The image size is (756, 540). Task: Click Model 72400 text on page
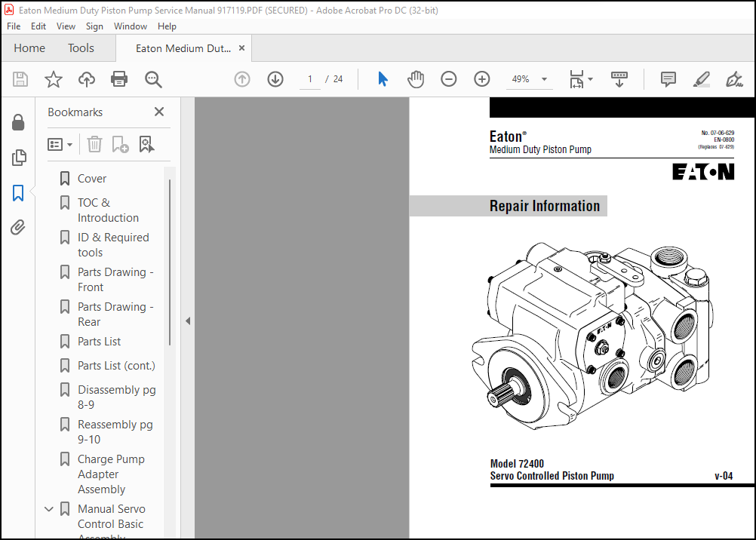coord(517,464)
